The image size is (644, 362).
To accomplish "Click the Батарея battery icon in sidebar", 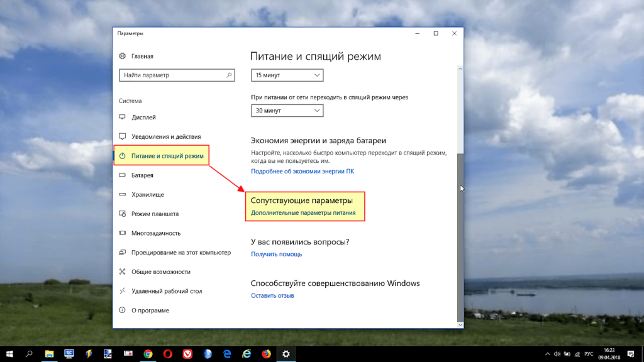I will 123,175.
